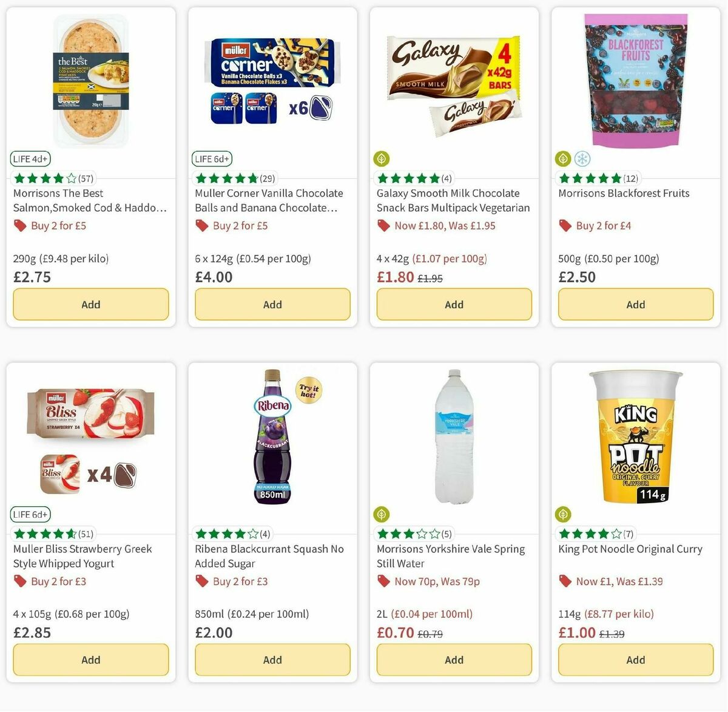This screenshot has width=728, height=712.
Task: Click the leaf icon on Yorkshire Vale water card
Action: (x=381, y=514)
